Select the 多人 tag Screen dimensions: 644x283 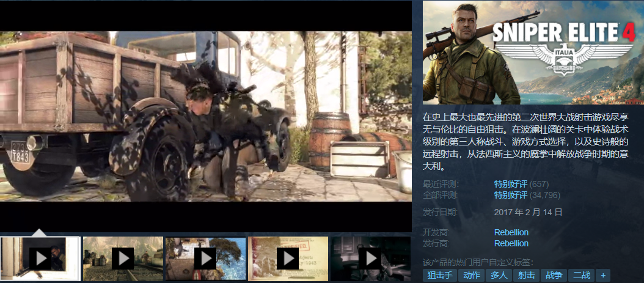pyautogui.click(x=499, y=275)
